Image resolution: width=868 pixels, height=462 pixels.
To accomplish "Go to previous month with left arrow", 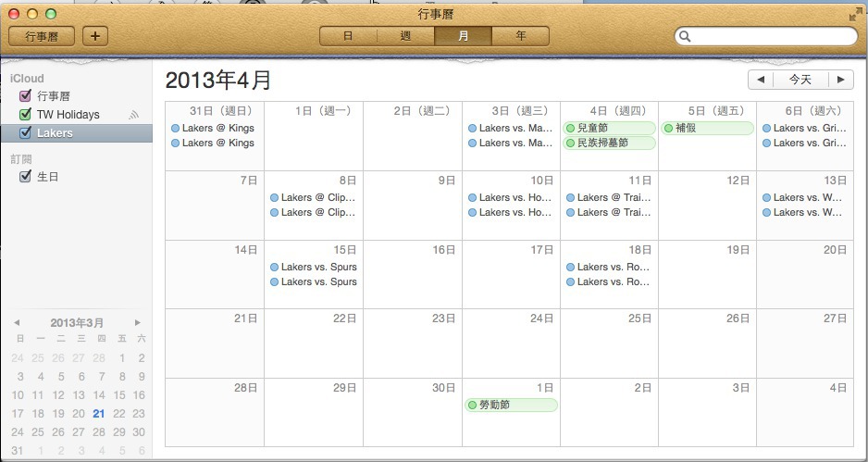I will (761, 80).
